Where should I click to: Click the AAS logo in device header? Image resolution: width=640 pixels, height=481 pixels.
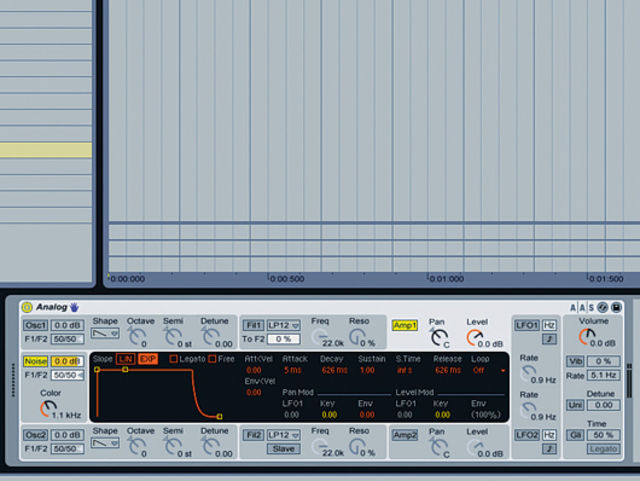[582, 307]
